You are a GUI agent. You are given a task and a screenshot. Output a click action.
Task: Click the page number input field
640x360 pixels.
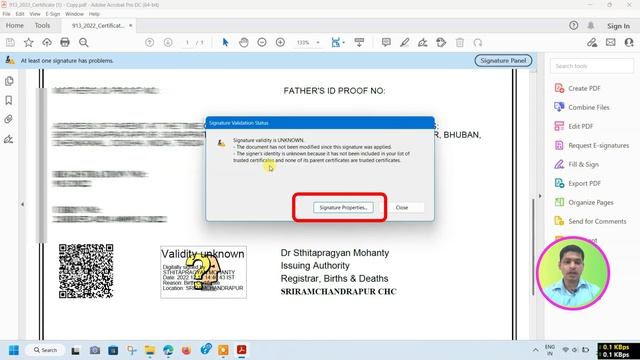coord(187,42)
